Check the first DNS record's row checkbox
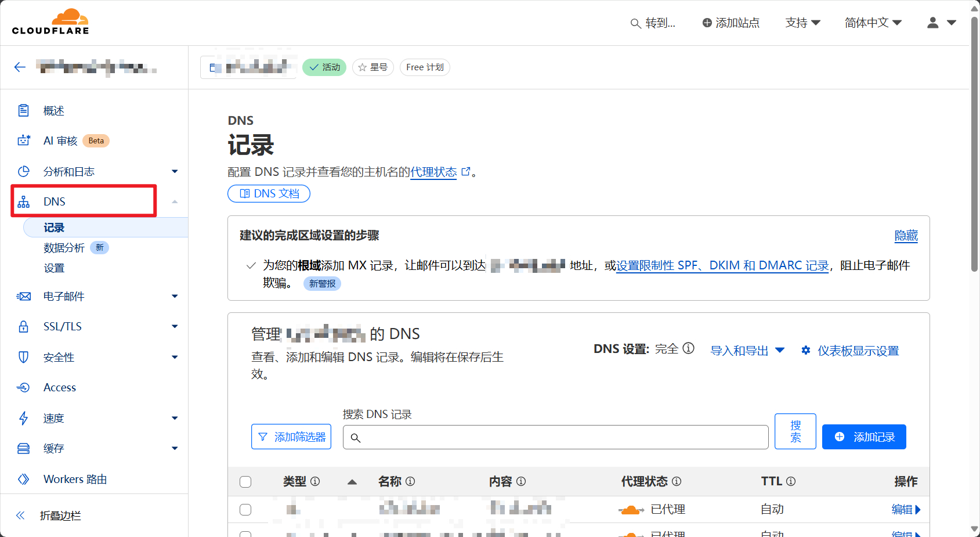Screen dimensions: 980x537 coord(245,509)
